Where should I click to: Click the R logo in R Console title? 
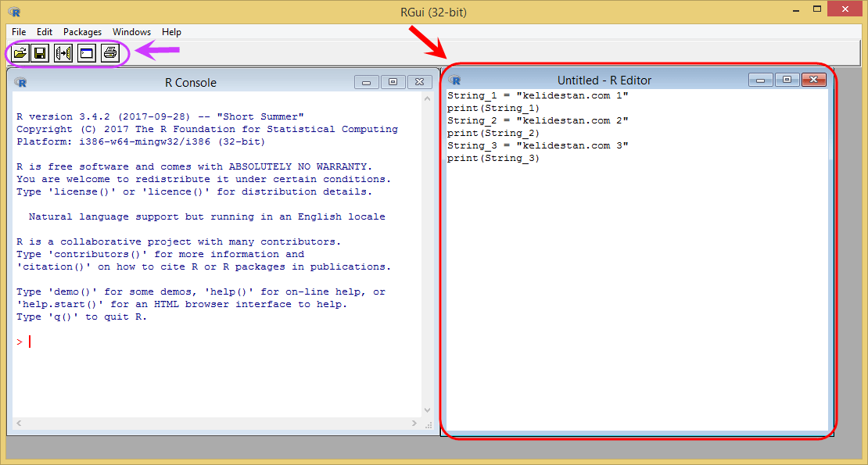20,82
